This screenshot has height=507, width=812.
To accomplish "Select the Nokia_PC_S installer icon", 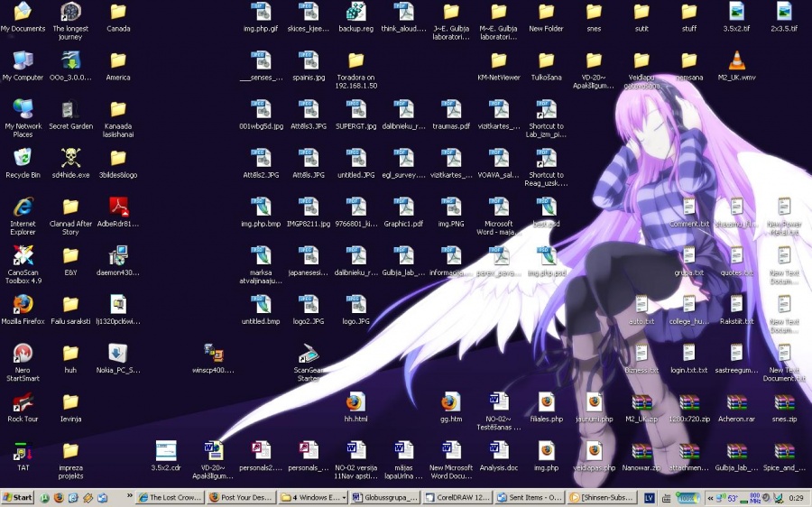I will click(118, 358).
